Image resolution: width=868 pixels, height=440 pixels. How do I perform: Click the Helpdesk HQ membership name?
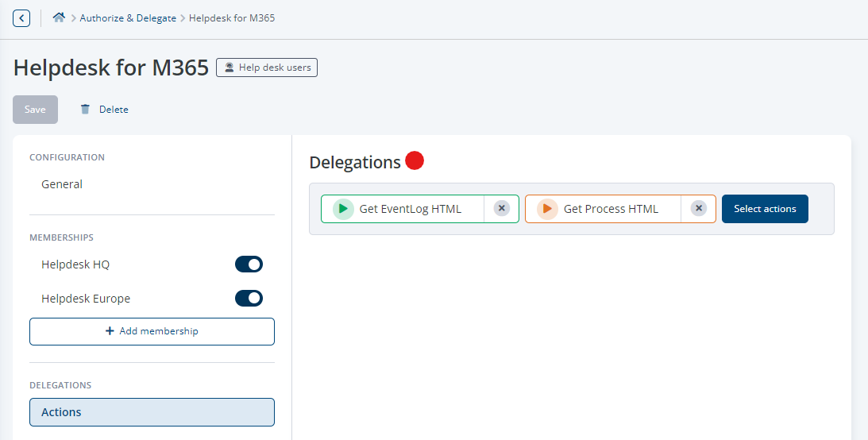(x=75, y=264)
